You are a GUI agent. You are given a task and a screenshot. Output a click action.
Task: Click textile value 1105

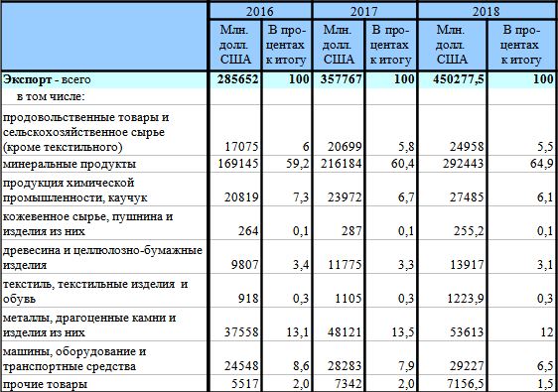pyautogui.click(x=349, y=299)
